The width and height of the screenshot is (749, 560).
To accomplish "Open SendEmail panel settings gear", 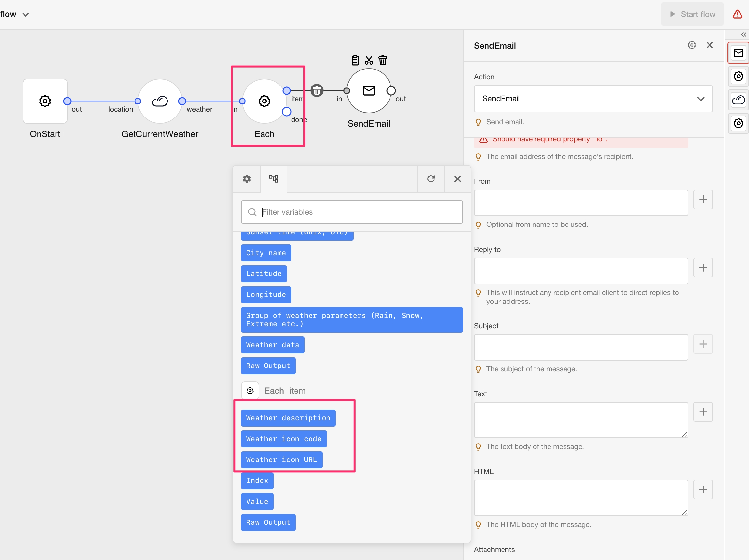I will 692,45.
